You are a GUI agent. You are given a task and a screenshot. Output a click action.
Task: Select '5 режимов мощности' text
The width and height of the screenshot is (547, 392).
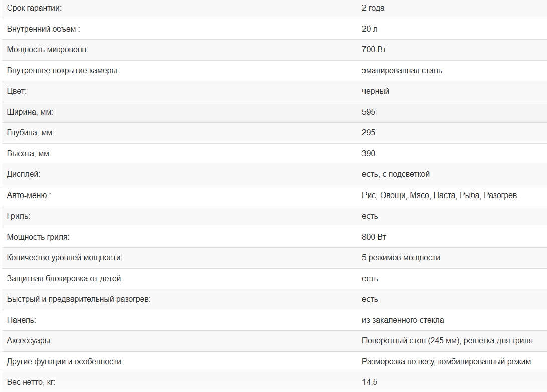pyautogui.click(x=401, y=258)
